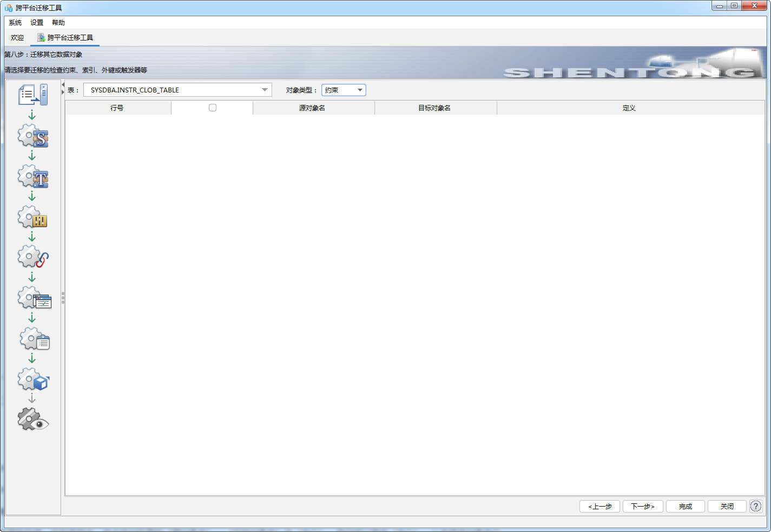The width and height of the screenshot is (771, 532).
Task: Open the gear step icon with blue cube
Action: [33, 380]
